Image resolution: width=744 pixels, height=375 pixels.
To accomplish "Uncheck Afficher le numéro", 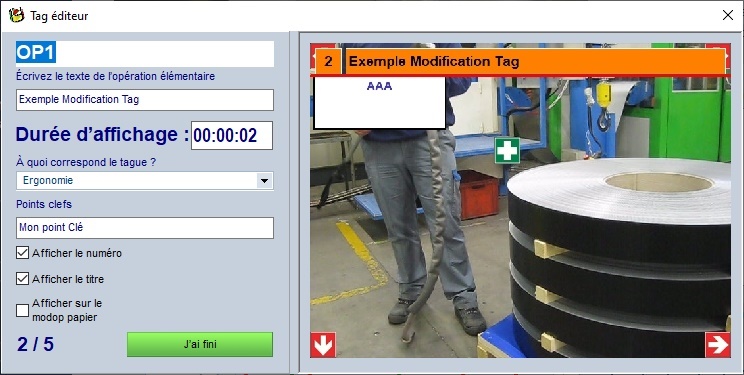I will pyautogui.click(x=22, y=253).
